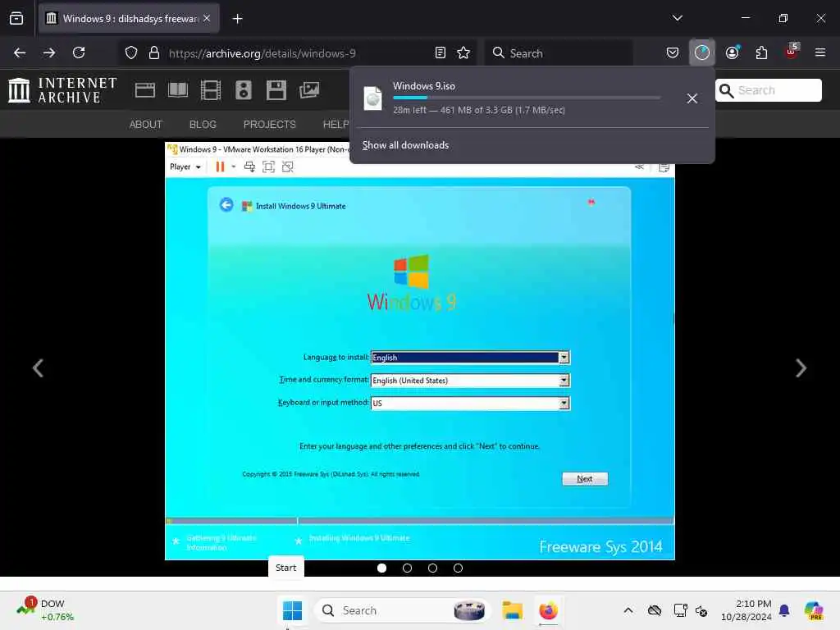Screen dimensions: 840x630
Task: Show previous screenshot in carousel
Action: [x=38, y=368]
